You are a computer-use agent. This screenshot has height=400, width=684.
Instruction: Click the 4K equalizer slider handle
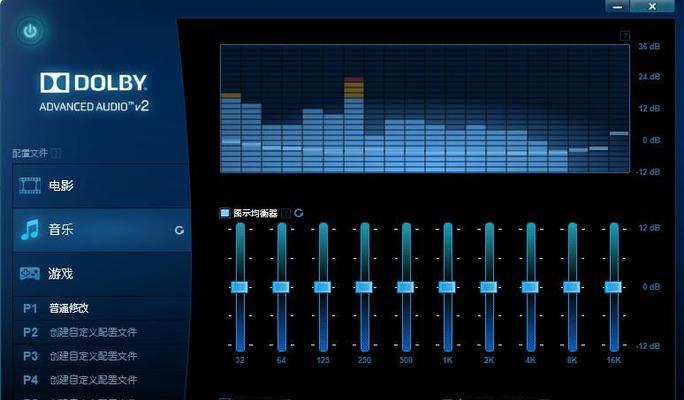click(x=530, y=287)
